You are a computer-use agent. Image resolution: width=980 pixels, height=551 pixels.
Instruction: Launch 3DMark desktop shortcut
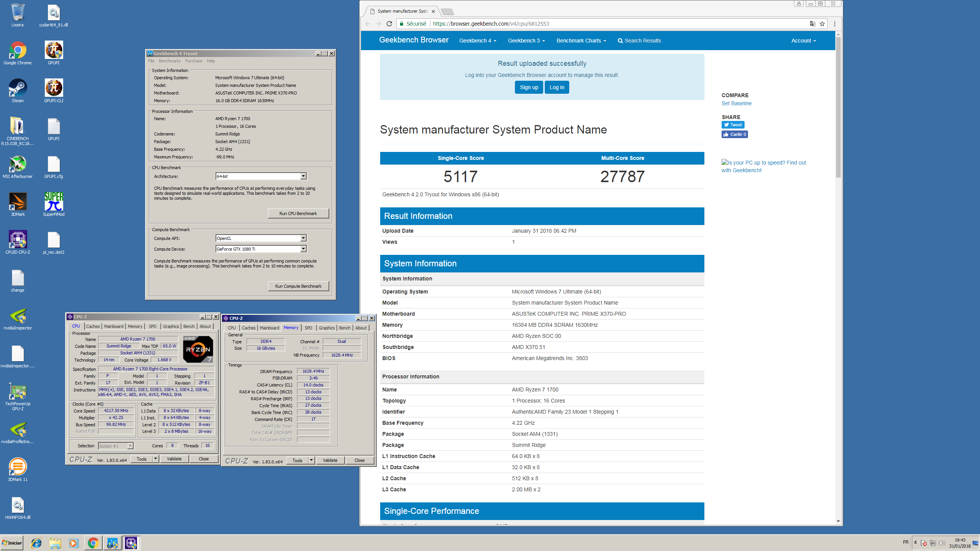(x=18, y=205)
